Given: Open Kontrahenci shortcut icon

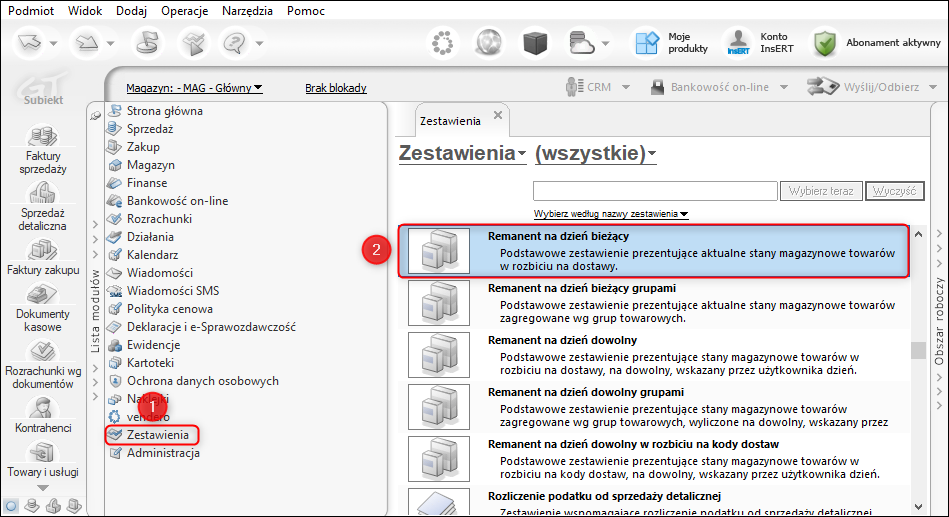Looking at the screenshot, I should 42,408.
